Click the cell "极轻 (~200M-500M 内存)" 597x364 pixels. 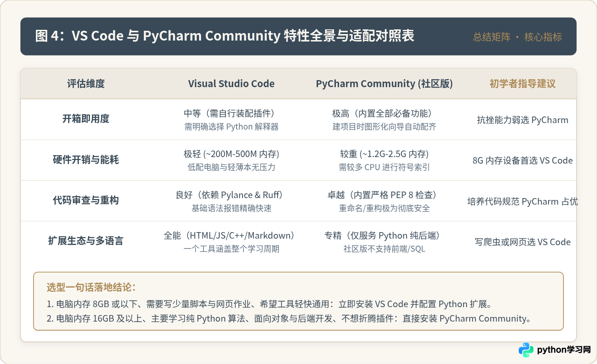[231, 154]
